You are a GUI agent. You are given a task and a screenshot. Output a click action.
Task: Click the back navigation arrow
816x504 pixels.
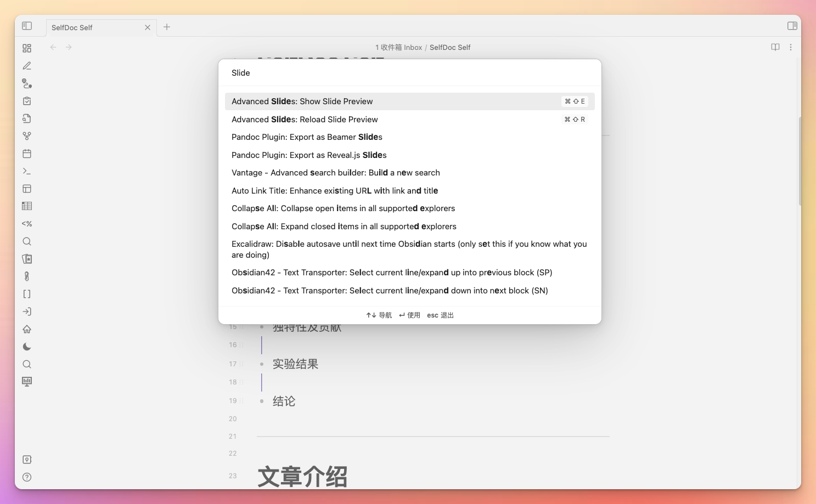tap(53, 47)
